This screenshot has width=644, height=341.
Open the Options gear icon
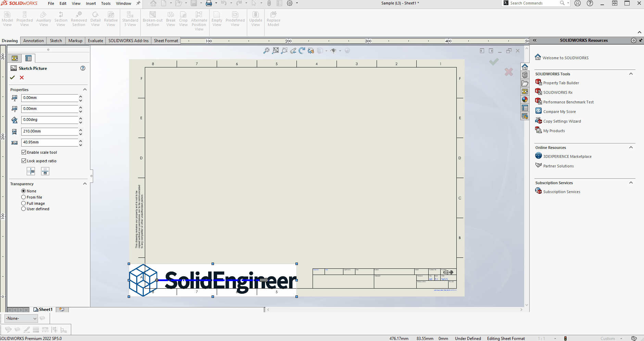pyautogui.click(x=290, y=3)
